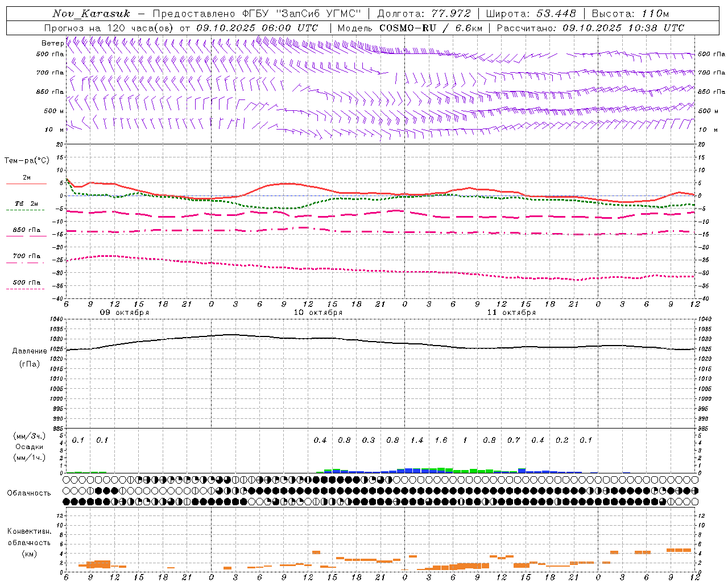The height and width of the screenshot is (582, 728).
Task: Click the 'Осадки' precipitation label
Action: 30,447
